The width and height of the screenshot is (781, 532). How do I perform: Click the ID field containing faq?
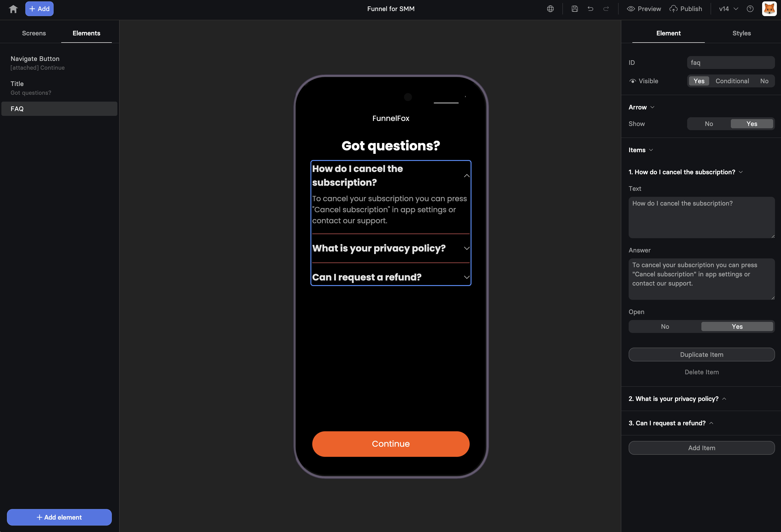pos(731,63)
